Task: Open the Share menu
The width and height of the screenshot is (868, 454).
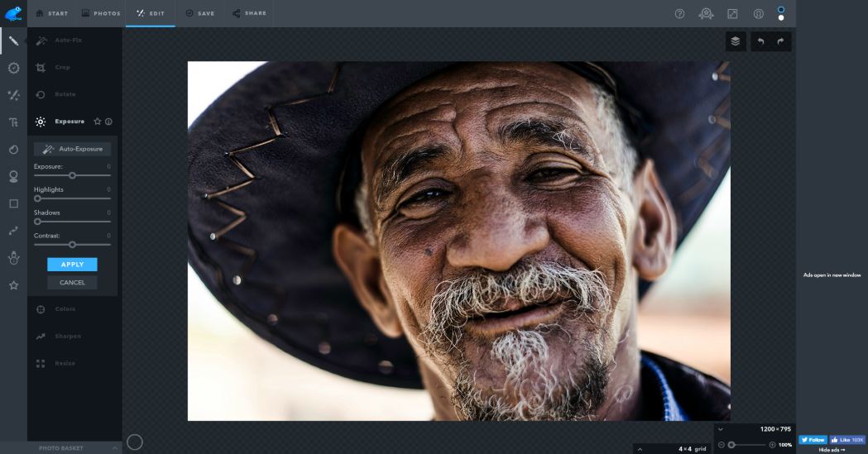Action: pyautogui.click(x=249, y=14)
